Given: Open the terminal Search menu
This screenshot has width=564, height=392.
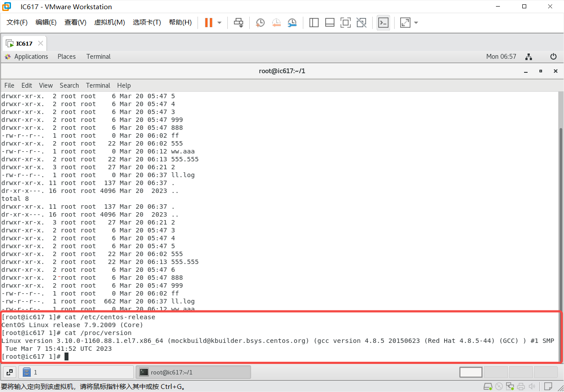Looking at the screenshot, I should 69,86.
